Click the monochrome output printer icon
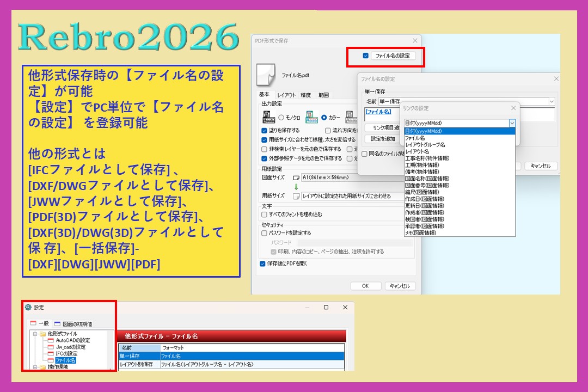The width and height of the screenshot is (588, 392). coord(268,117)
